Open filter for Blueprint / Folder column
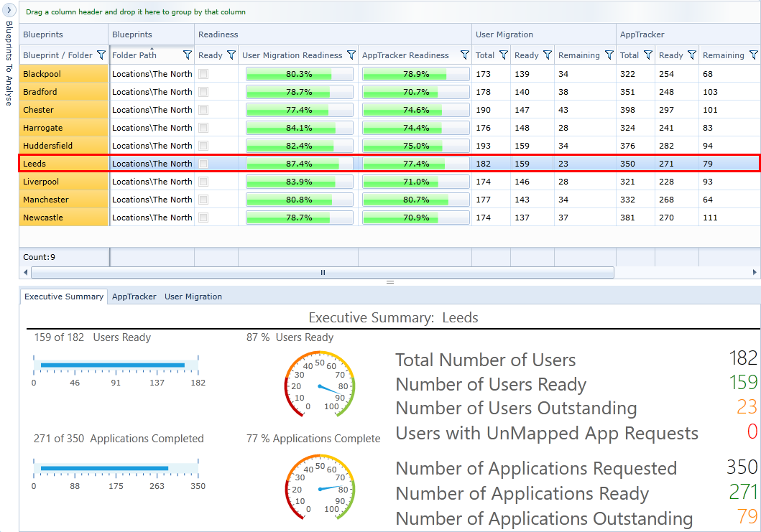 [x=101, y=55]
